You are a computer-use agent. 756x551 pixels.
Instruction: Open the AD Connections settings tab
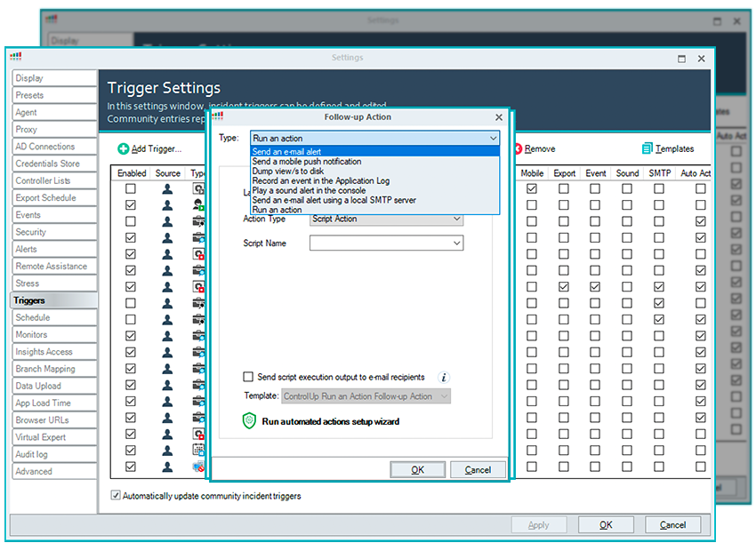click(54, 147)
